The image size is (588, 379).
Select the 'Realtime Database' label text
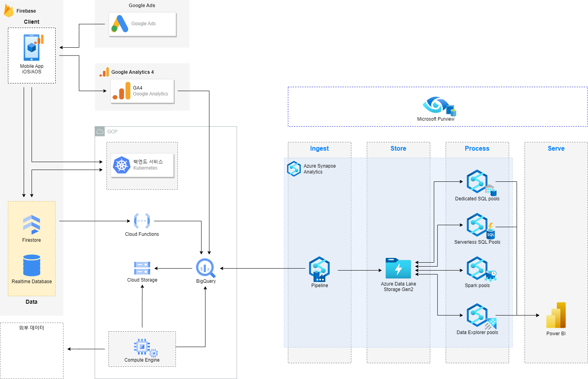(32, 282)
